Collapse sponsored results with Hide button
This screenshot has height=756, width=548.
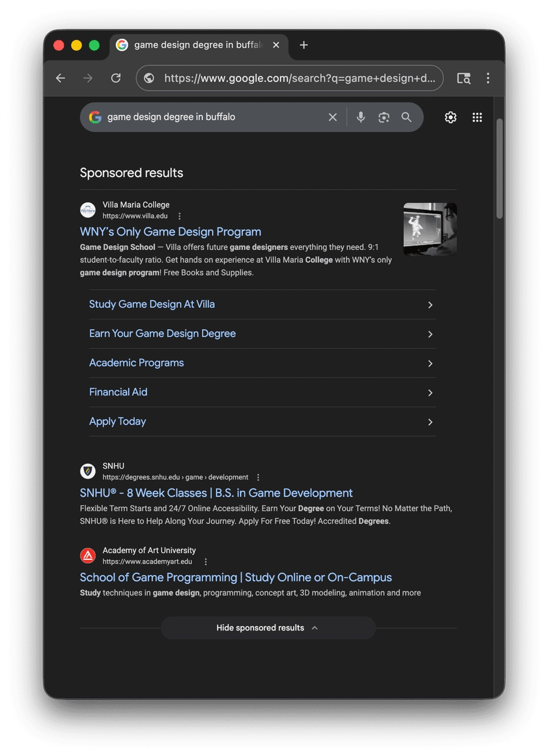coord(267,628)
